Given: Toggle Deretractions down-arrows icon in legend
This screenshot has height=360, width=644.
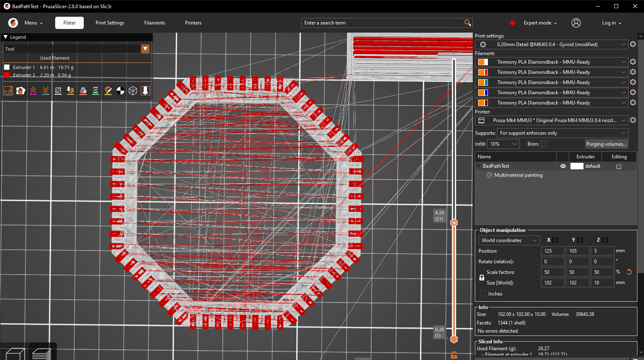Looking at the screenshot, I should click(x=46, y=91).
